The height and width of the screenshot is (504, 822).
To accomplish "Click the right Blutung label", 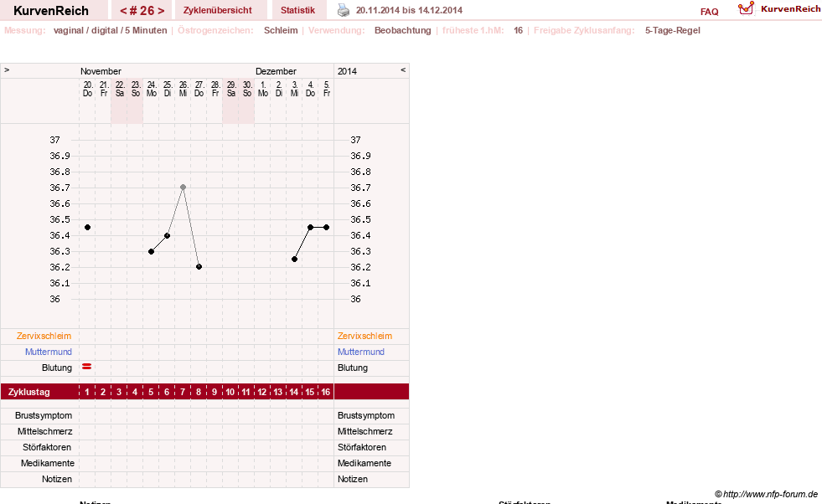I will [353, 368].
